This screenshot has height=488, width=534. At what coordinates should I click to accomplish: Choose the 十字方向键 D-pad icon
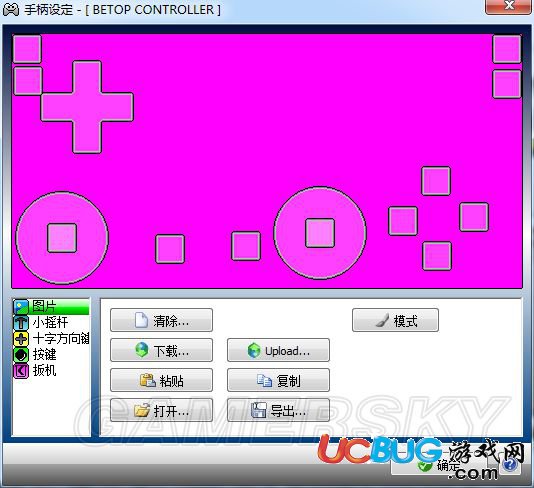pyautogui.click(x=21, y=338)
